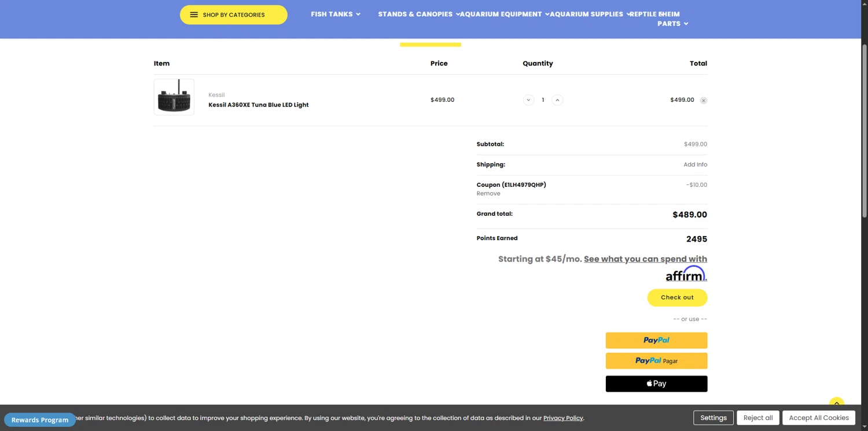Open the Kessil A360XE product thumbnail
Viewport: 868px width, 431px height.
(x=174, y=97)
